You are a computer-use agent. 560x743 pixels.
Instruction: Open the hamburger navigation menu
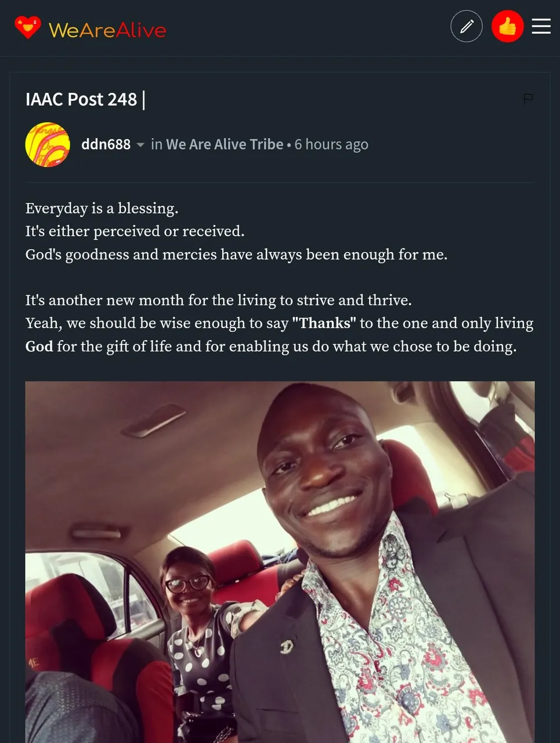541,26
